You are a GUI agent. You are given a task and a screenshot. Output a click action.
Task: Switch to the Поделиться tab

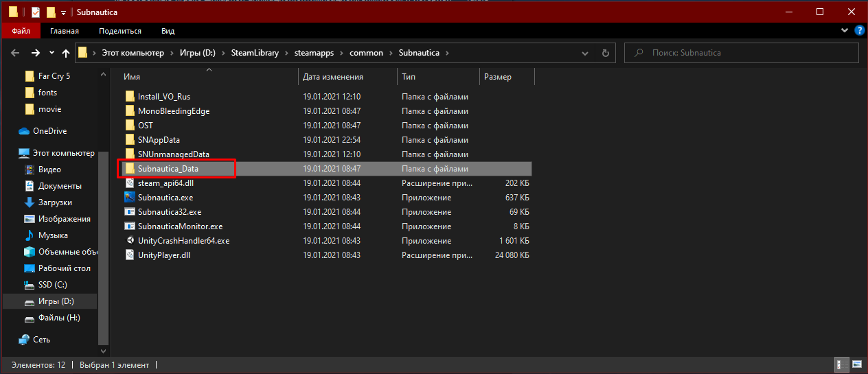pos(120,31)
